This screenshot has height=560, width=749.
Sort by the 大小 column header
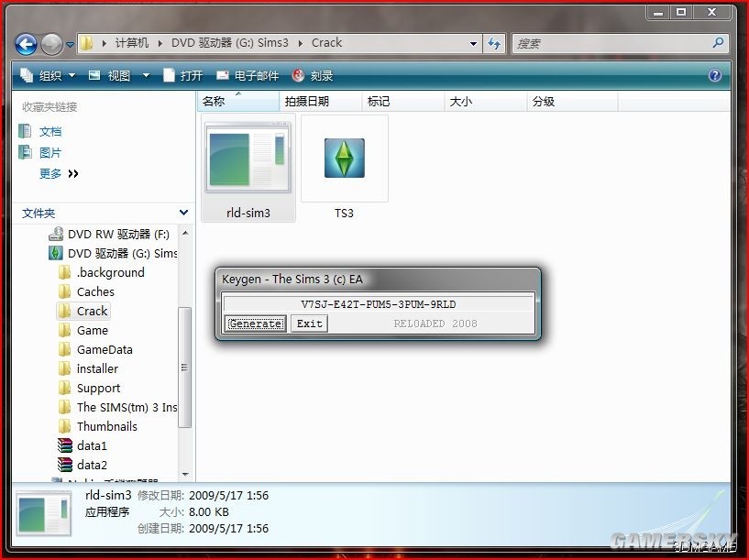click(486, 101)
